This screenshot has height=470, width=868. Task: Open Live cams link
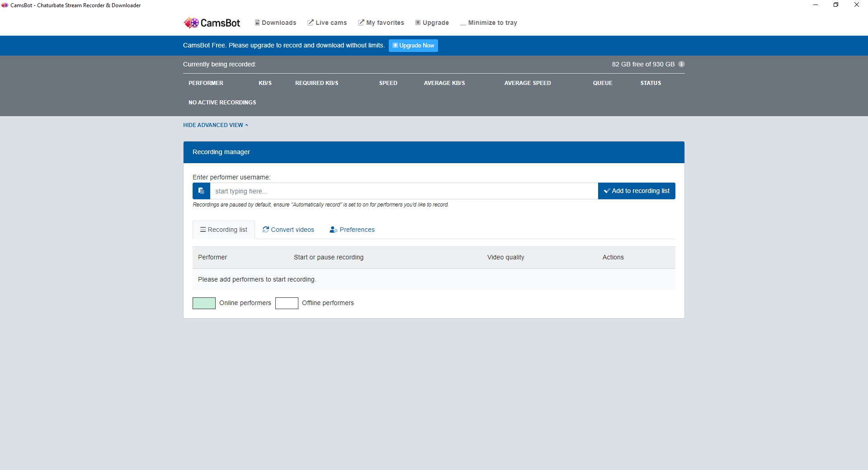[x=327, y=23]
